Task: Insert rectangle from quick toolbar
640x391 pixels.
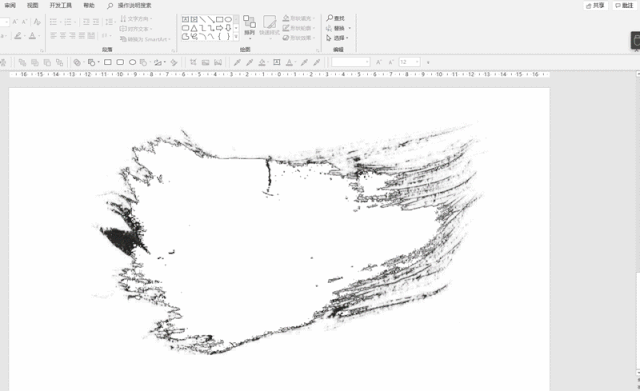Action: (x=108, y=62)
